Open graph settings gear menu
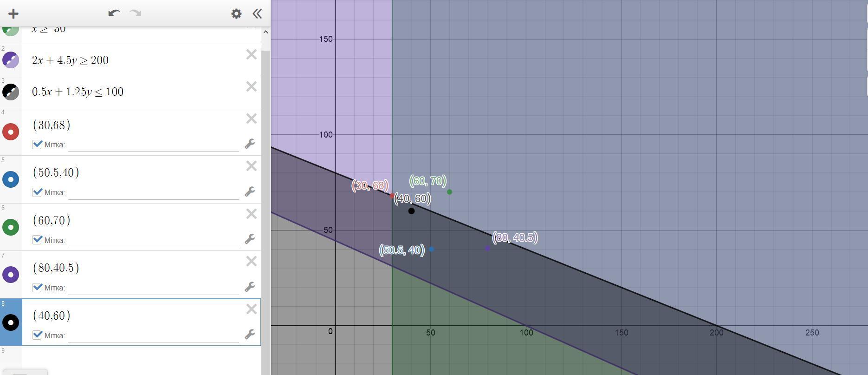This screenshot has width=868, height=375. [x=236, y=13]
